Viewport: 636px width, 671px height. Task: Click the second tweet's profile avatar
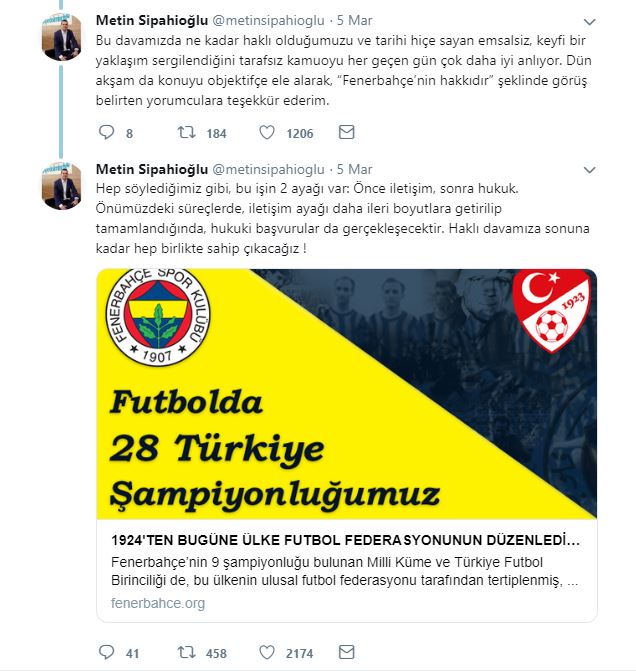click(62, 186)
